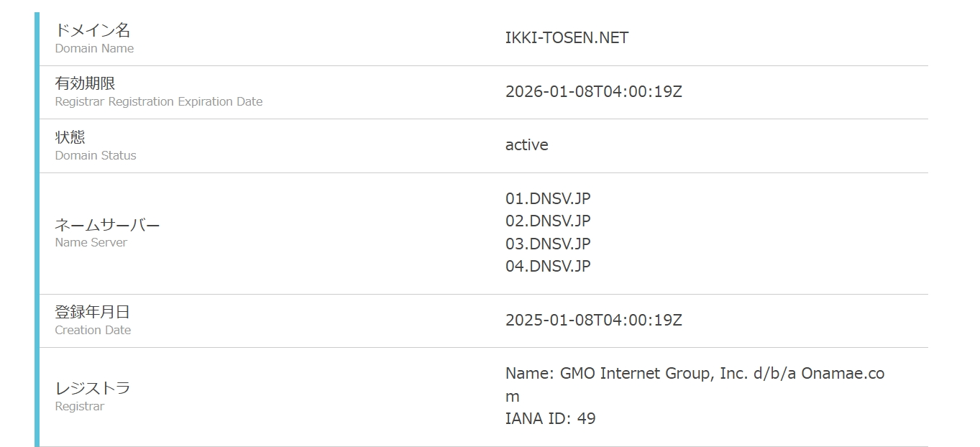This screenshot has height=447, width=980.
Task: Click the Domain Status sublabel
Action: pyautogui.click(x=95, y=155)
